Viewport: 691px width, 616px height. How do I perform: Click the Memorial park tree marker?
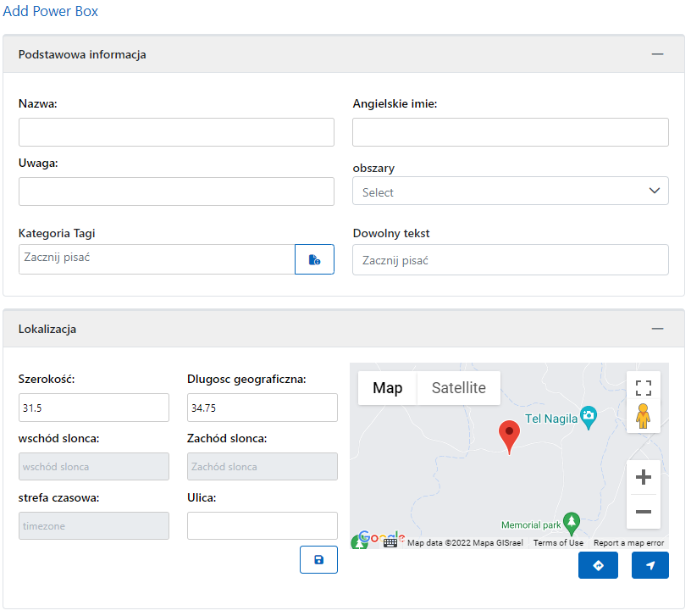(x=572, y=520)
